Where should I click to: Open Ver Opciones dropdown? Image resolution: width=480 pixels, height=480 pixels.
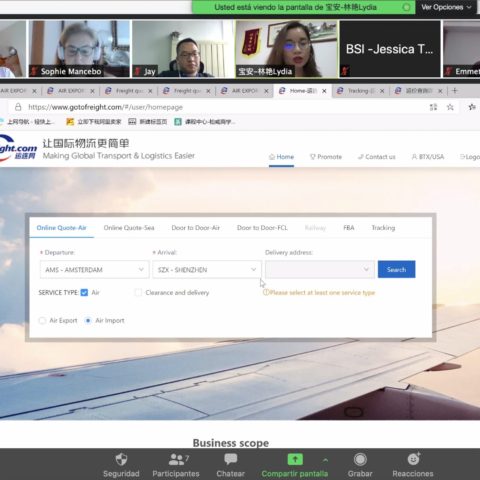point(446,7)
